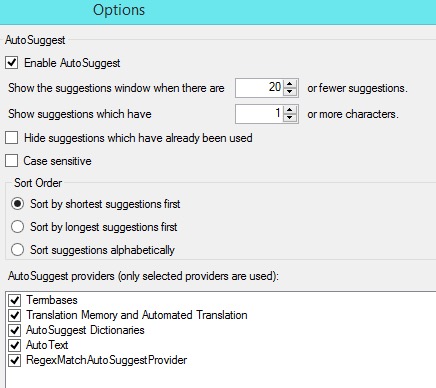
Task: Check Hide suggestions which have already been used
Action: [x=12, y=138]
